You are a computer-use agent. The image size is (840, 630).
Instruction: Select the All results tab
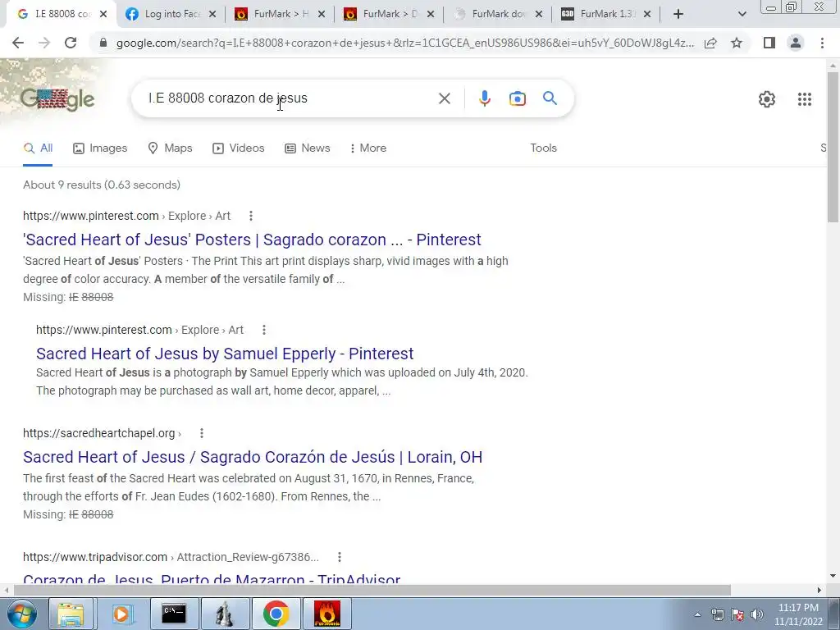38,148
